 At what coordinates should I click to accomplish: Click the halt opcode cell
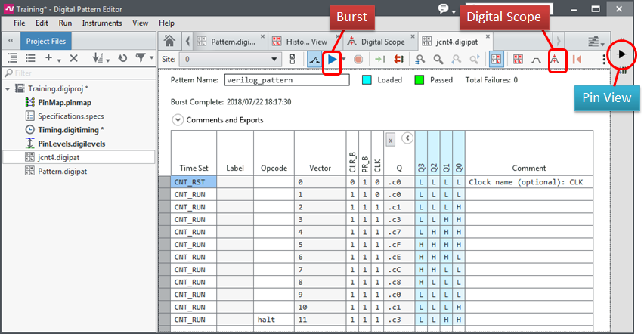(274, 320)
